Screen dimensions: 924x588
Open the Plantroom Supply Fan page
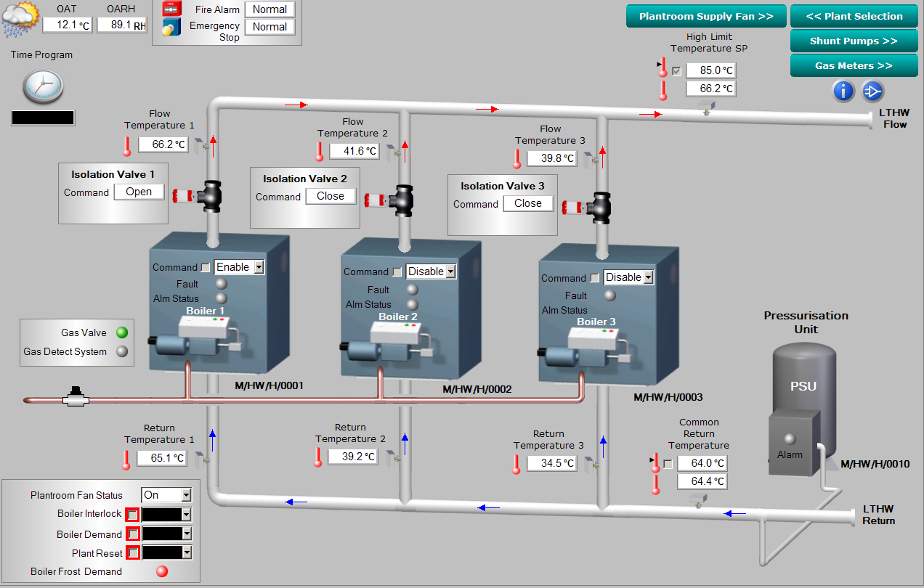coord(706,16)
